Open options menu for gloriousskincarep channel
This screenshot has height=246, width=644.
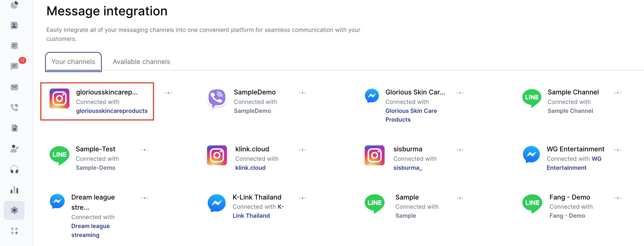pyautogui.click(x=168, y=93)
